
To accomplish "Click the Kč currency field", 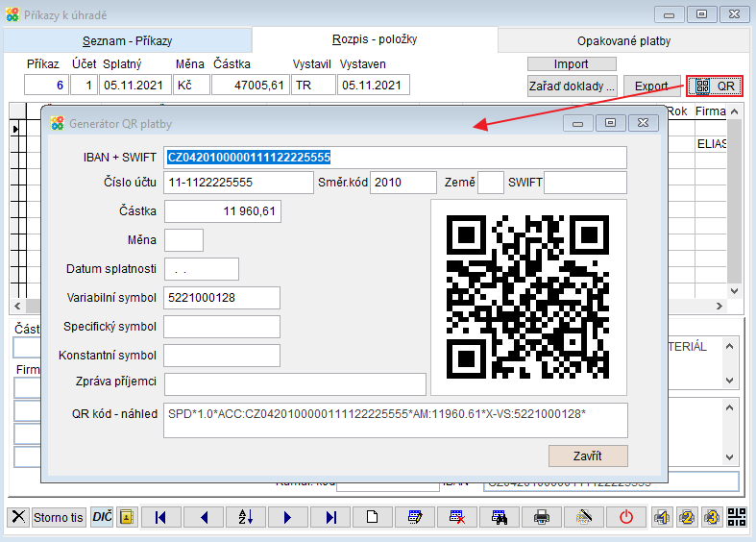I will (191, 85).
